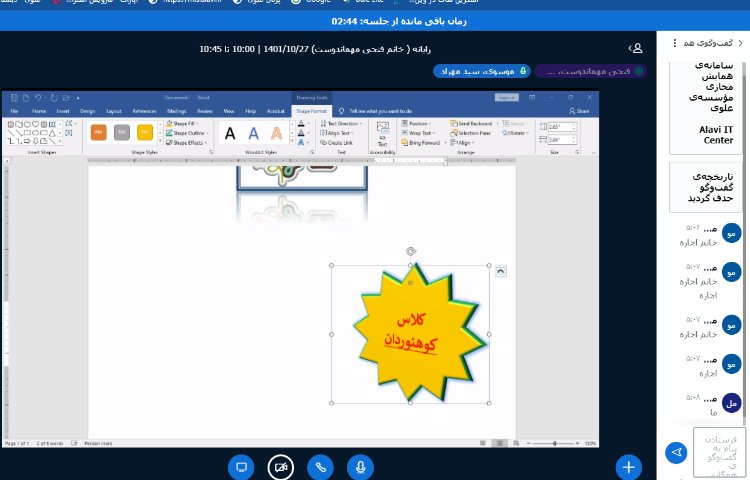This screenshot has height=480, width=750.
Task: Open the Position dropdown
Action: click(417, 123)
